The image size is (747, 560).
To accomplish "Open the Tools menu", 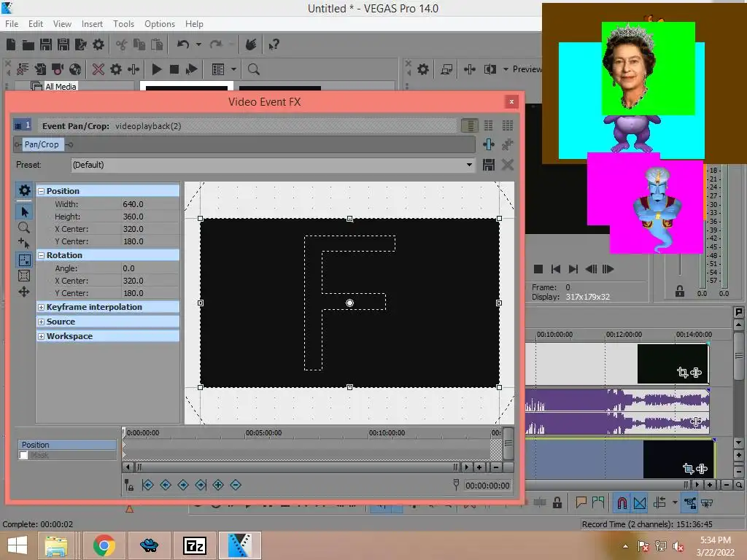I will coord(123,24).
